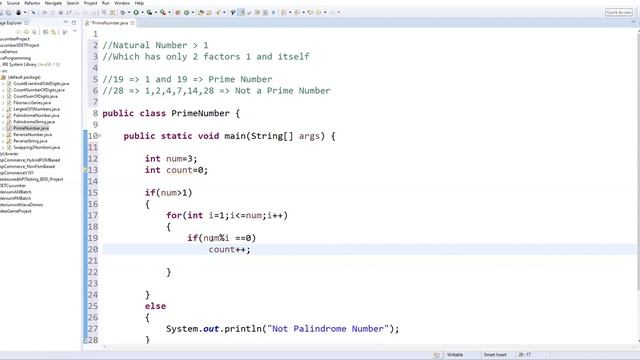The height and width of the screenshot is (360, 640).
Task: Click Collapse All icon in Package Explorer
Action: coord(45,32)
